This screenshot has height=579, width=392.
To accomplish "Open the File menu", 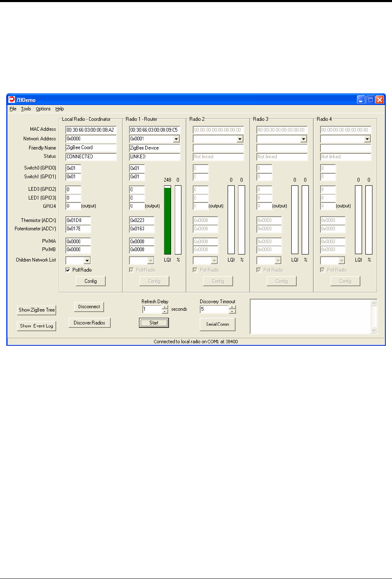I will point(13,109).
